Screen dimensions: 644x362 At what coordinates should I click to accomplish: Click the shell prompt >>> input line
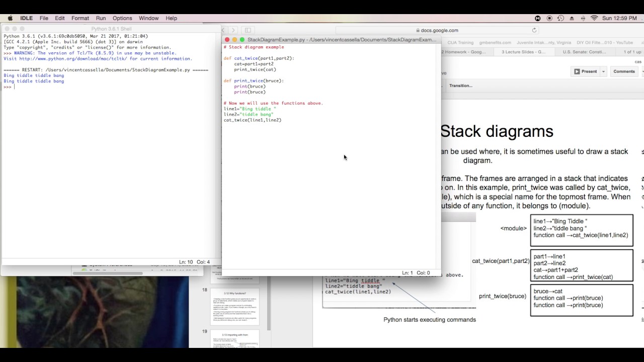point(110,87)
